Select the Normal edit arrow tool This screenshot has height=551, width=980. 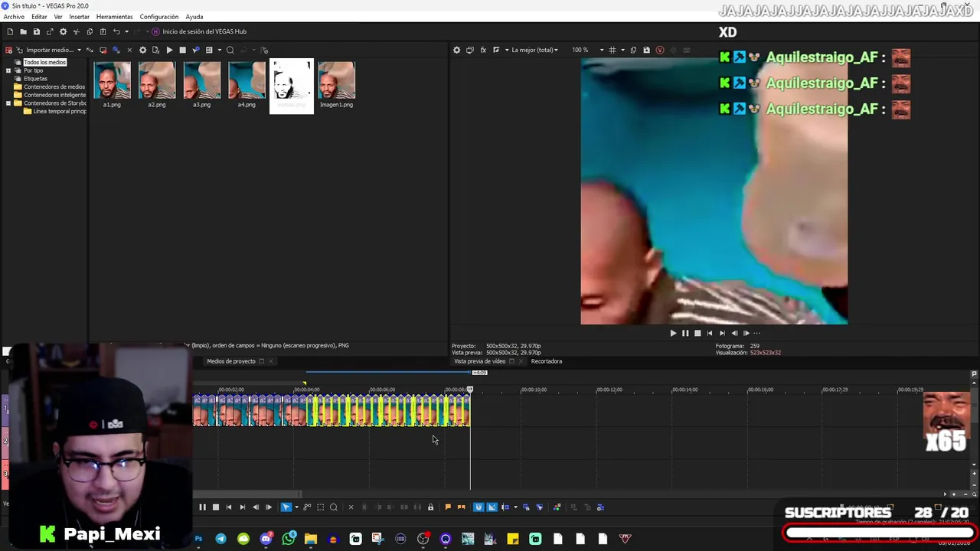[x=286, y=507]
